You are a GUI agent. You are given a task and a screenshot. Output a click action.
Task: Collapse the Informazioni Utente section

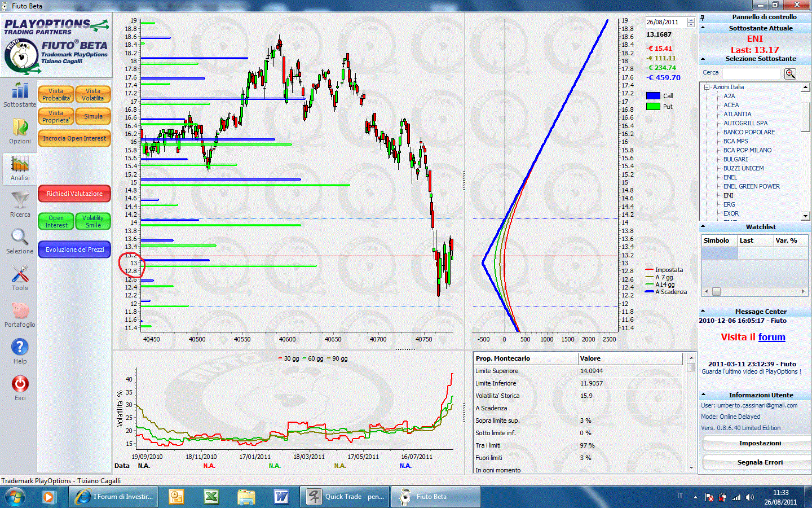click(703, 395)
